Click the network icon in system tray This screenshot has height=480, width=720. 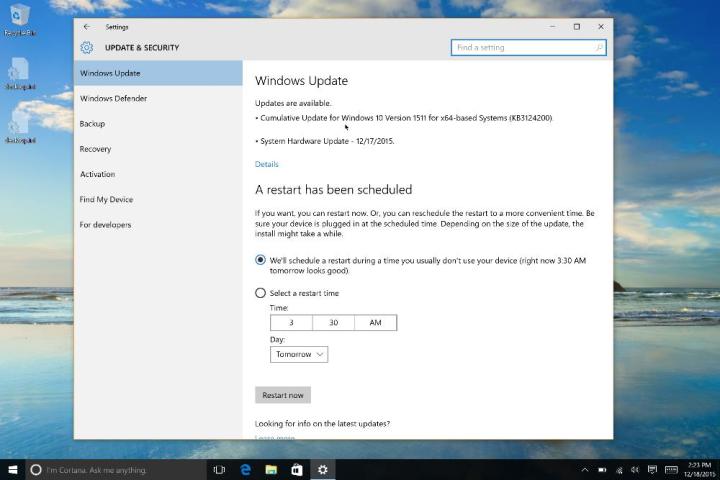click(x=619, y=469)
